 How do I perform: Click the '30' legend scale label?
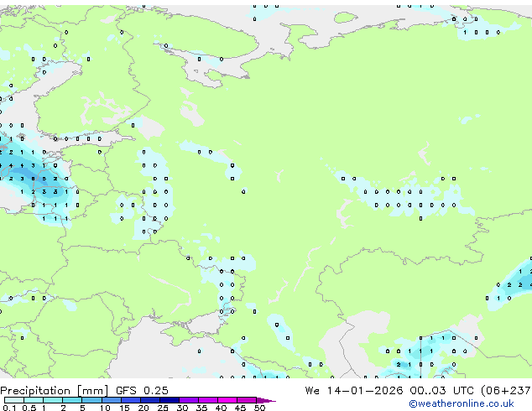pos(182,408)
